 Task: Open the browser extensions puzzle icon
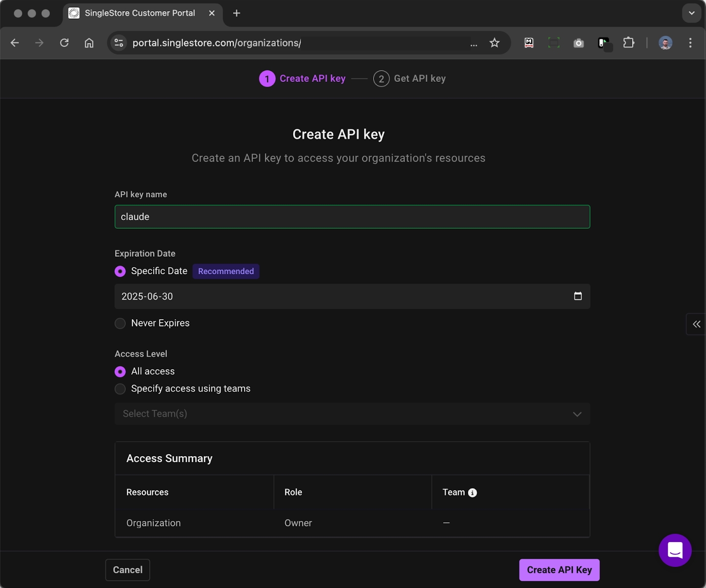coord(629,43)
